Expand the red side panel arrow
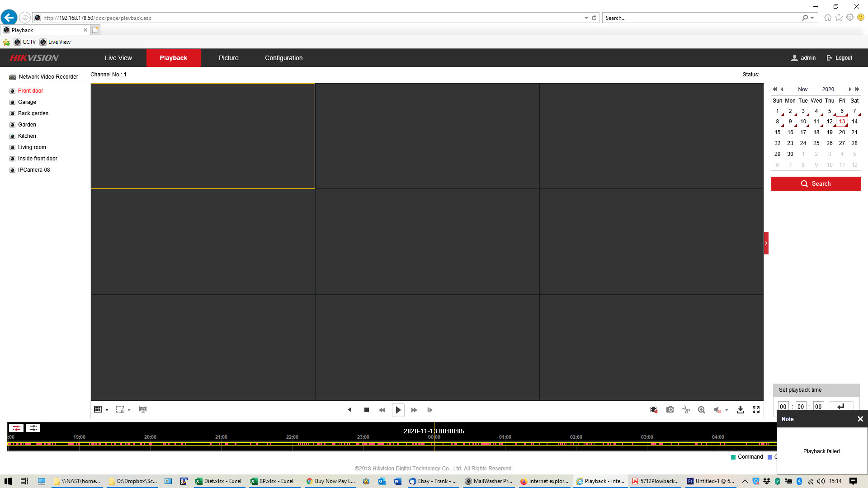The height and width of the screenshot is (488, 868). click(766, 243)
